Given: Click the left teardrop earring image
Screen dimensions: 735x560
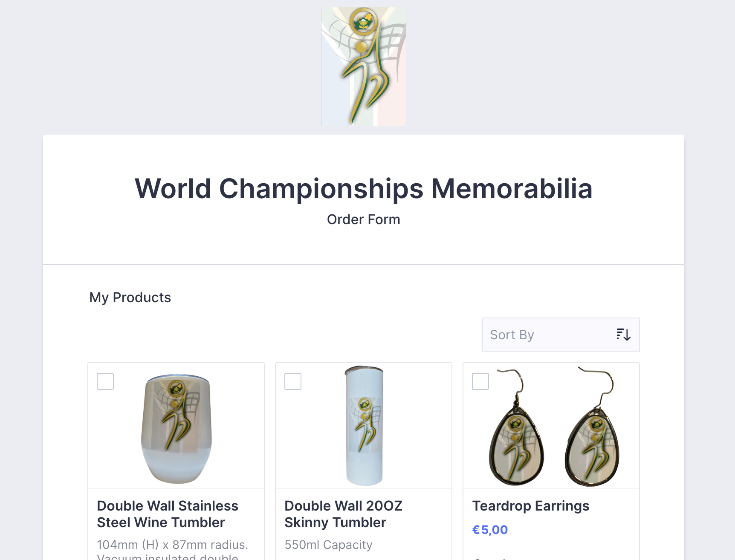Looking at the screenshot, I should point(515,439).
